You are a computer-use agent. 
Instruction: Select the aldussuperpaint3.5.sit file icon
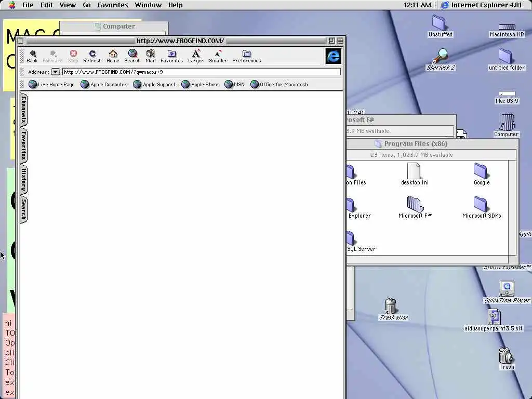tap(494, 320)
